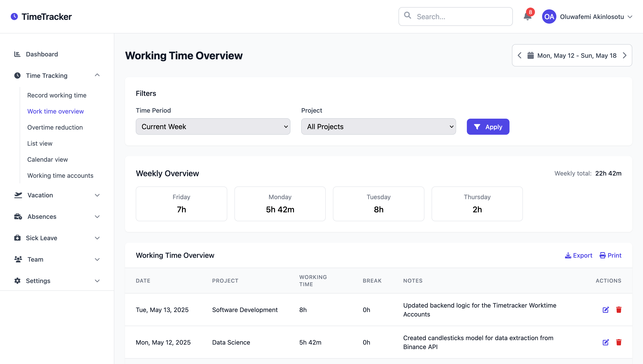Click the Sick Leave medical kit icon

[x=17, y=238]
